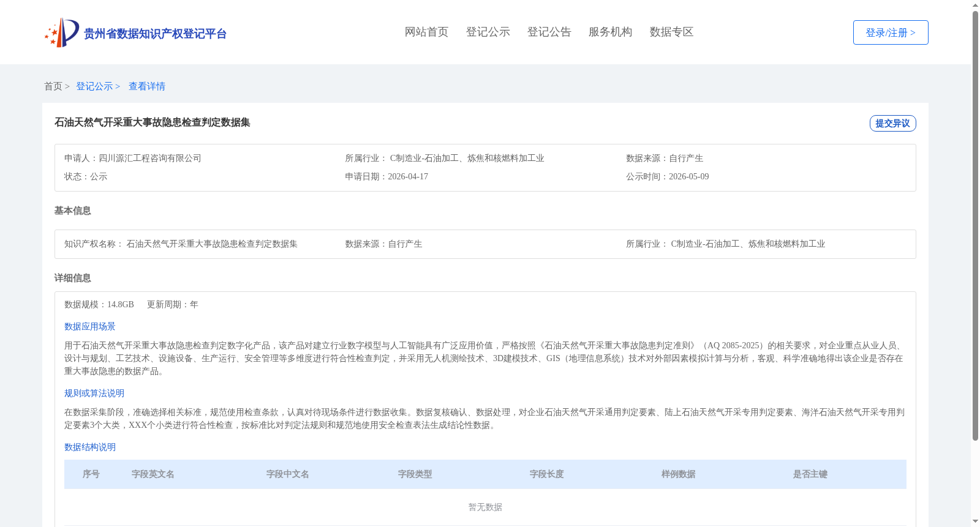
Task: Click the 字段类型 column header
Action: 415,474
